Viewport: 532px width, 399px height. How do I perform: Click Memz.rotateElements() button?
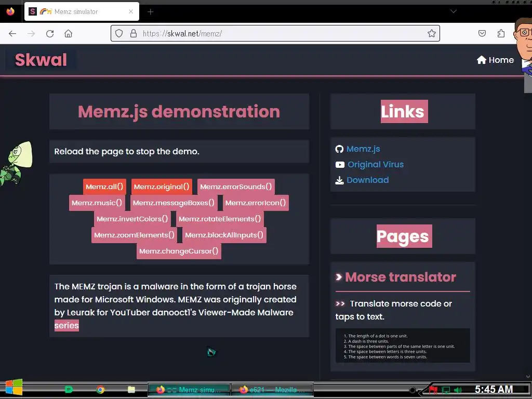click(x=220, y=219)
